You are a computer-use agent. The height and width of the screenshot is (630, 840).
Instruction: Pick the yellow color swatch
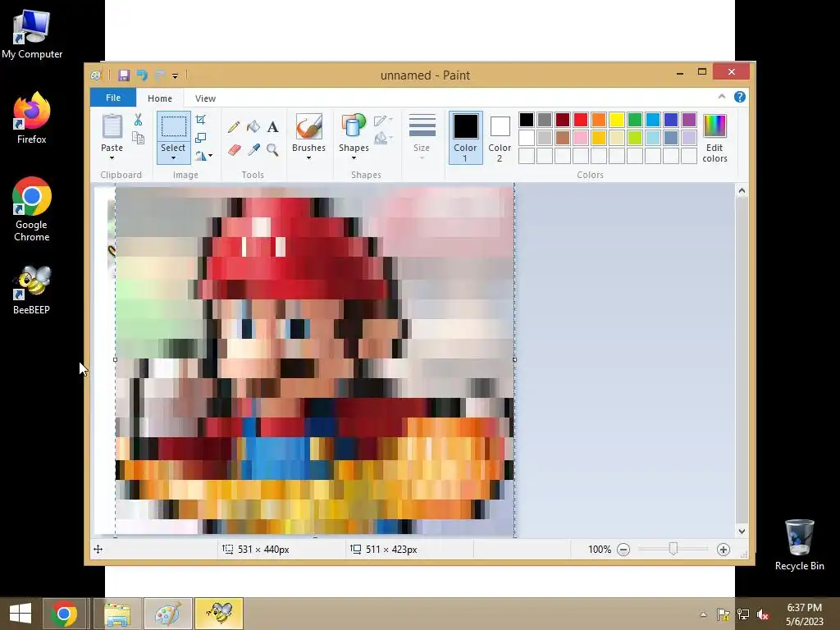pos(617,120)
